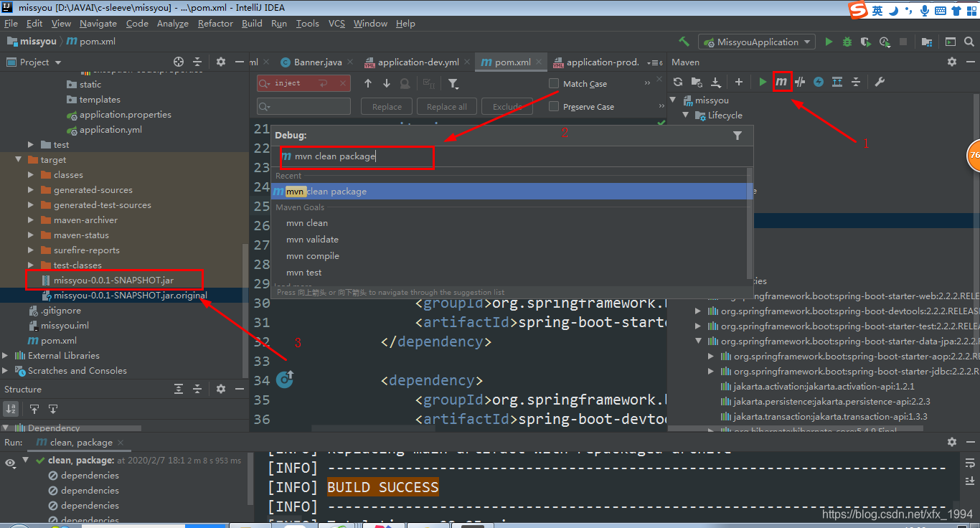The image size is (980, 528).
Task: Reimport all Maven projects
Action: tap(677, 82)
